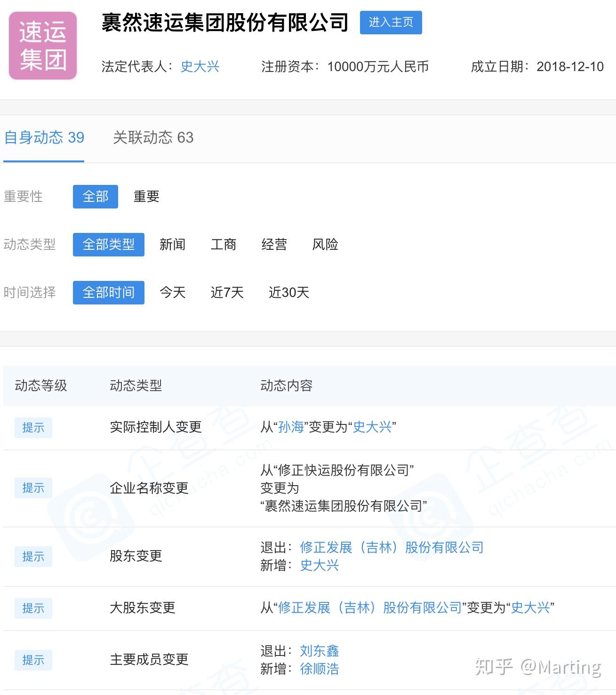Filter time to 今天
The width and height of the screenshot is (616, 695).
(x=172, y=293)
